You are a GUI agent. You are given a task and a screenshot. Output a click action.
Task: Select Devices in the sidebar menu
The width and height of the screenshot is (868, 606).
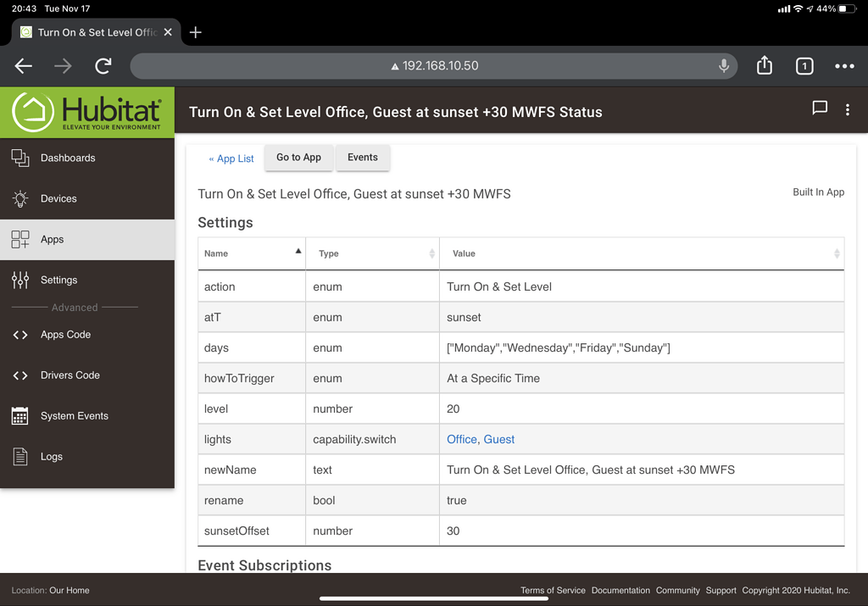[58, 198]
